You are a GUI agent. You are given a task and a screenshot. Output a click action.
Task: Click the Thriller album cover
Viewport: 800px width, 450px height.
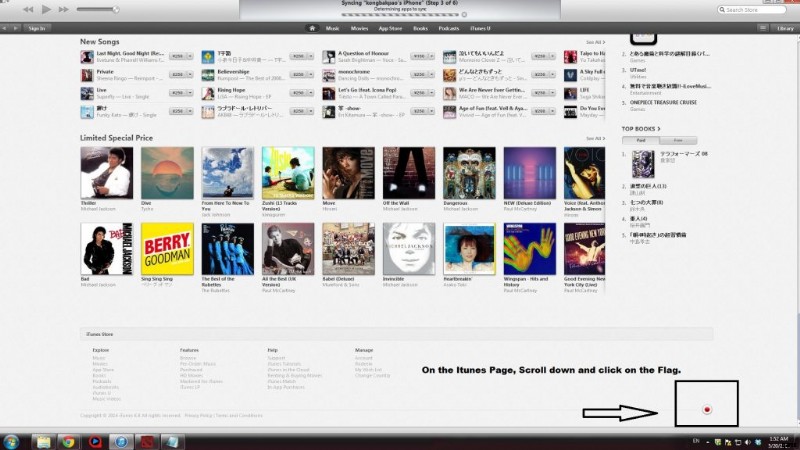coord(106,173)
